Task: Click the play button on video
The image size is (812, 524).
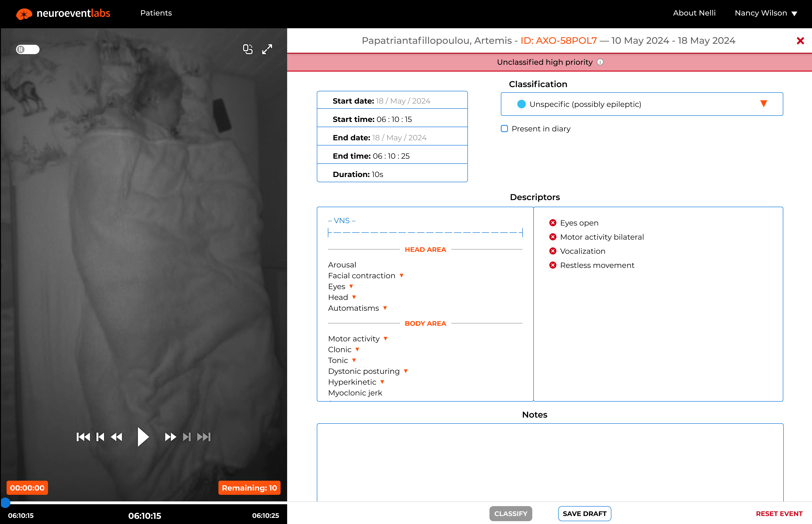Action: (143, 437)
